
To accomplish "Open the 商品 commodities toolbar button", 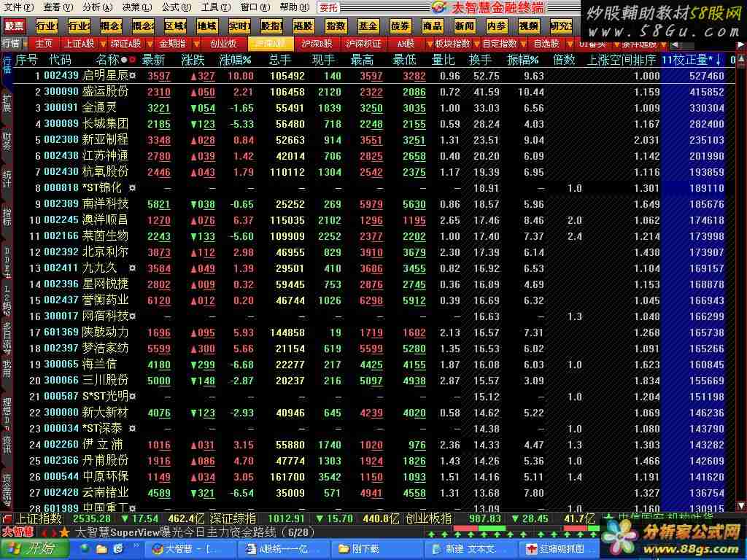I will click(x=432, y=26).
